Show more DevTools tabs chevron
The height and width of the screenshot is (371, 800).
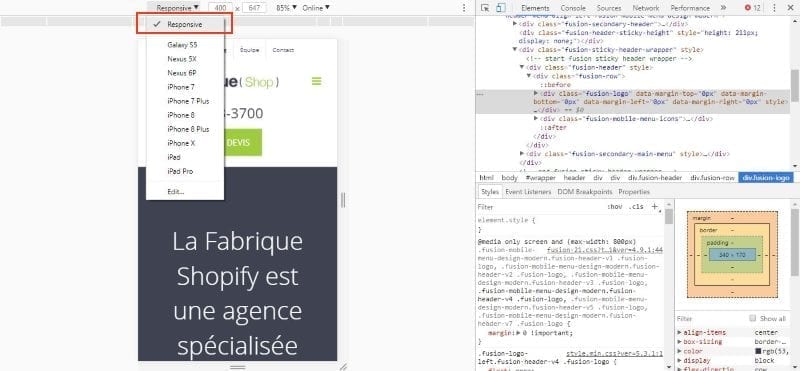pyautogui.click(x=723, y=8)
